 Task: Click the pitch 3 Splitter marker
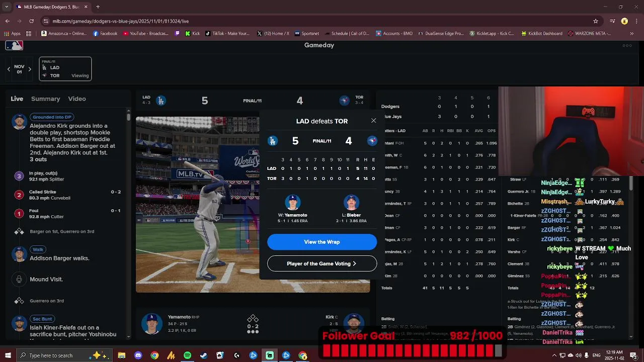[19, 176]
